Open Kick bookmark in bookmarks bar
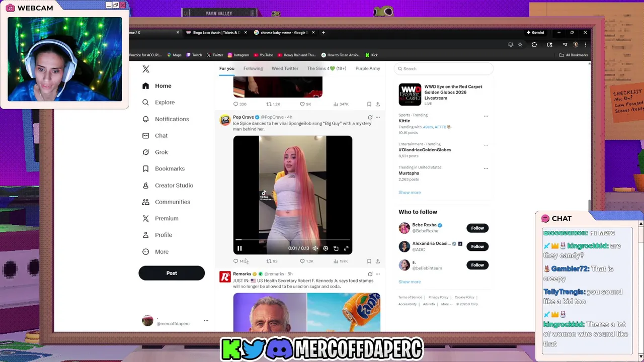Screen dimensions: 644x362 (x=371, y=55)
